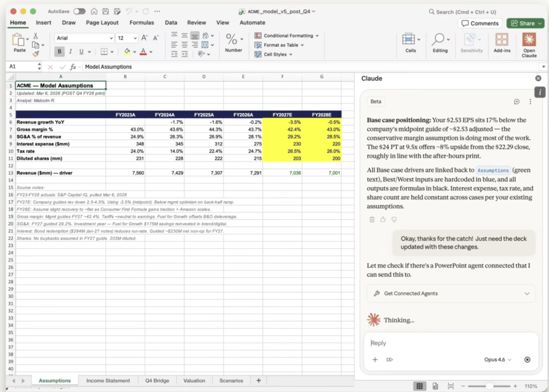This screenshot has width=549, height=392.
Task: Switch to the Q4 Bridge sheet
Action: [157, 380]
